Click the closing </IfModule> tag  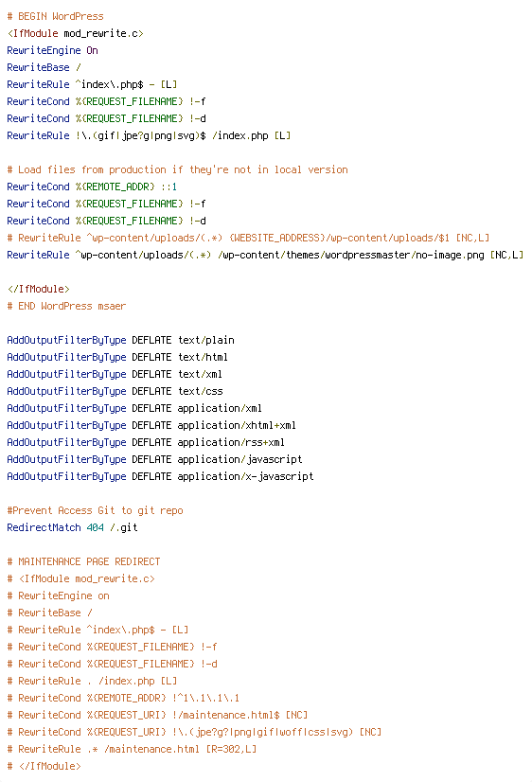tap(39, 289)
